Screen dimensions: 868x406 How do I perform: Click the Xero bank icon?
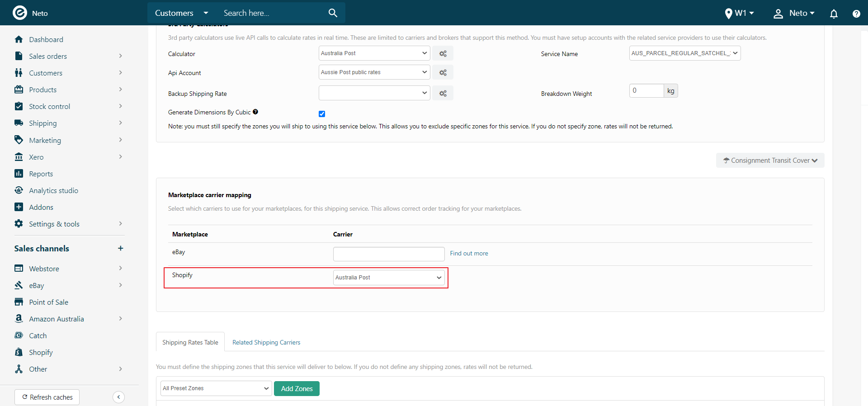(19, 157)
